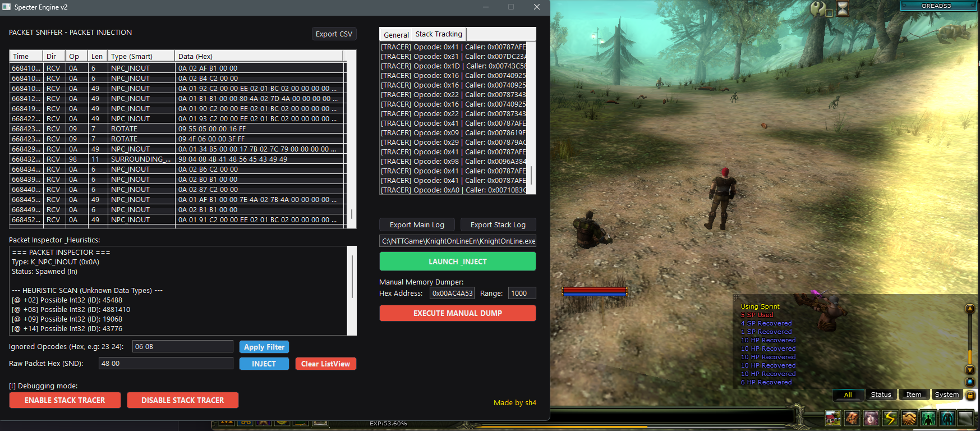This screenshot has height=431, width=980.
Task: Click the teal glowing figure icon
Action: pos(947,418)
